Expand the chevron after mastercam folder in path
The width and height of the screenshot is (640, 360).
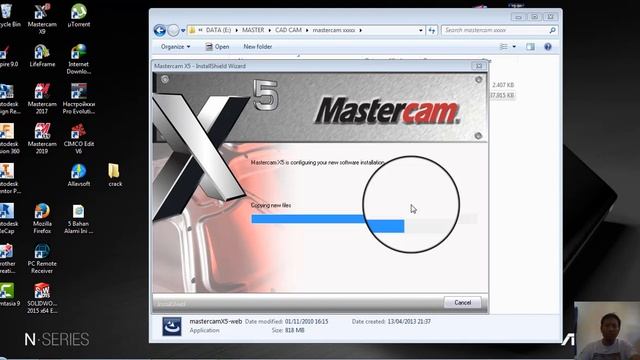(x=360, y=30)
